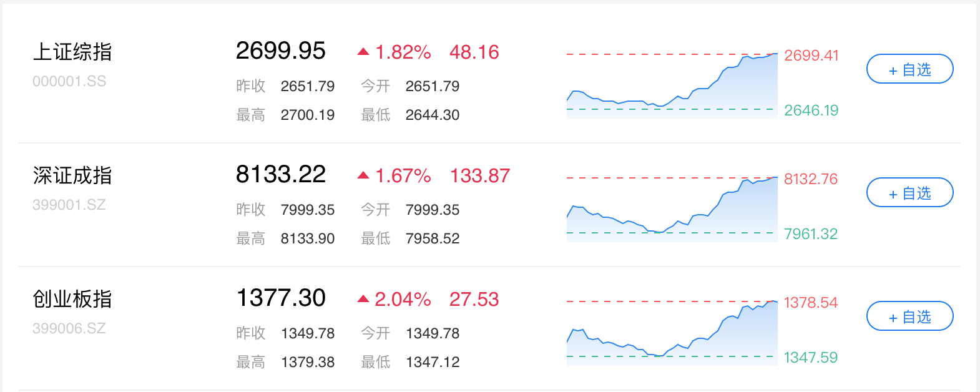Open the 创业板指 index name link

point(72,299)
